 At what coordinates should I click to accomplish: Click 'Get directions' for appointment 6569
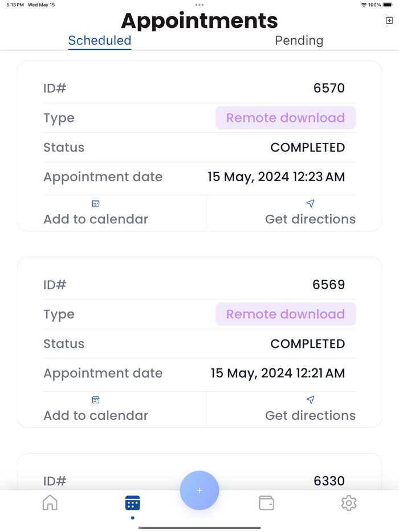pos(310,416)
